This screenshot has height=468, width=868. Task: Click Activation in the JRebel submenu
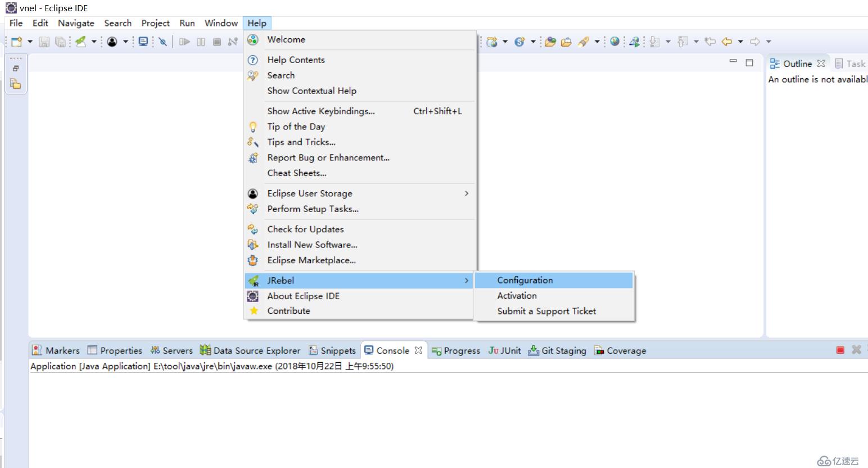point(554,295)
